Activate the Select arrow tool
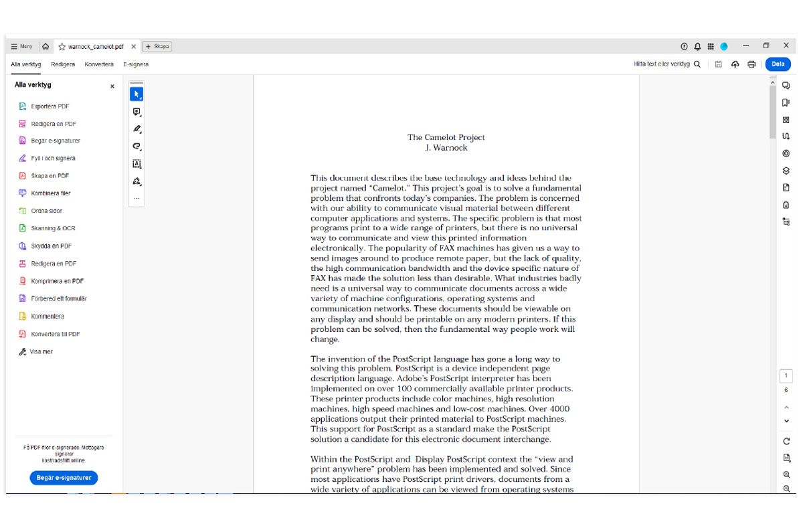This screenshot has height=532, width=803. pos(137,94)
